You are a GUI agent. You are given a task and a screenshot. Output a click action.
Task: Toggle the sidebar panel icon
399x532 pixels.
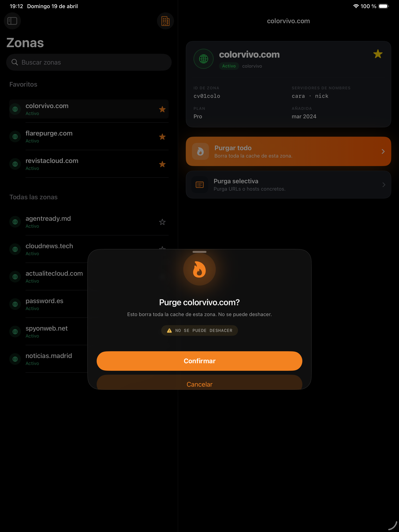(12, 21)
